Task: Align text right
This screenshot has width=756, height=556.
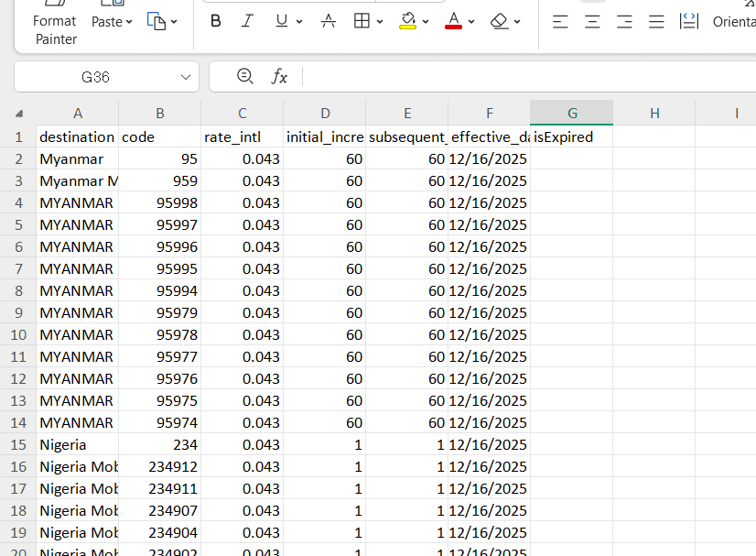Action: [x=624, y=22]
